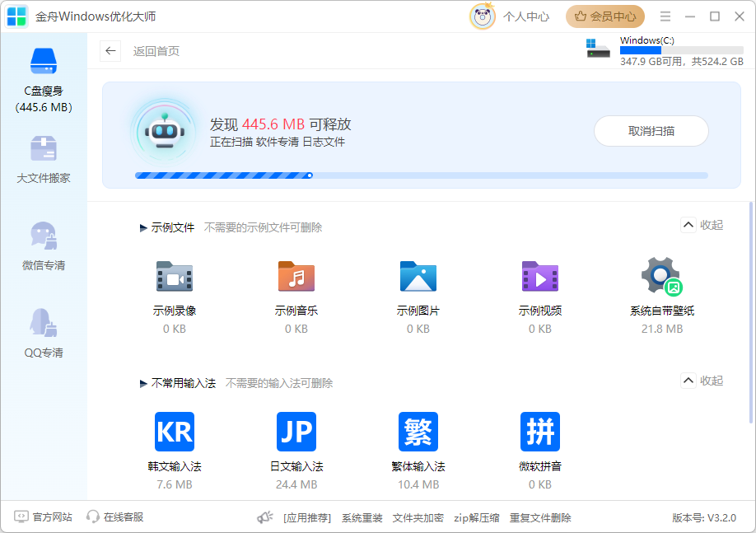
Task: Switch to the 大文件搬家 sidebar tab
Action: 44,160
